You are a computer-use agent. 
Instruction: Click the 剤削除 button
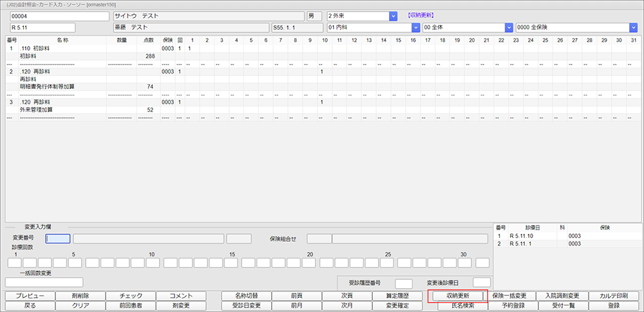tap(80, 295)
